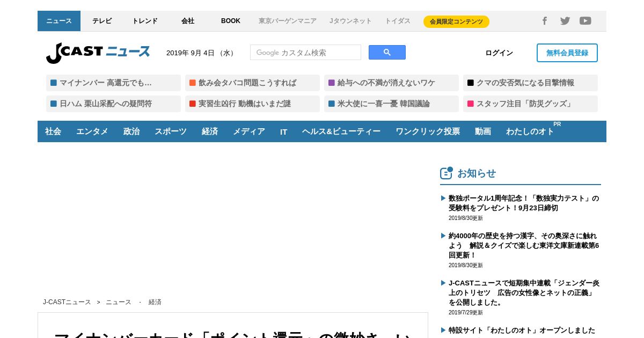This screenshot has height=338, width=644.
Task: Select the 会社 top tab
Action: tap(188, 21)
